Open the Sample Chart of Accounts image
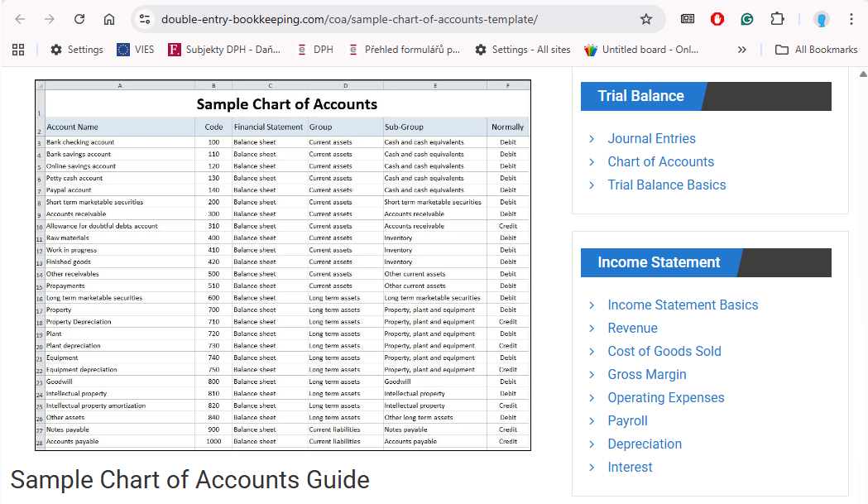This screenshot has width=868, height=504. pos(283,266)
